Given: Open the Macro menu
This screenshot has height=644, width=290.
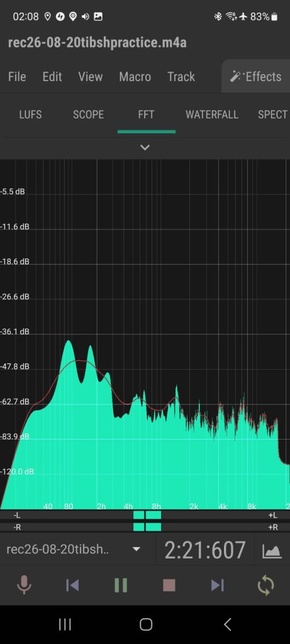Looking at the screenshot, I should [x=135, y=76].
